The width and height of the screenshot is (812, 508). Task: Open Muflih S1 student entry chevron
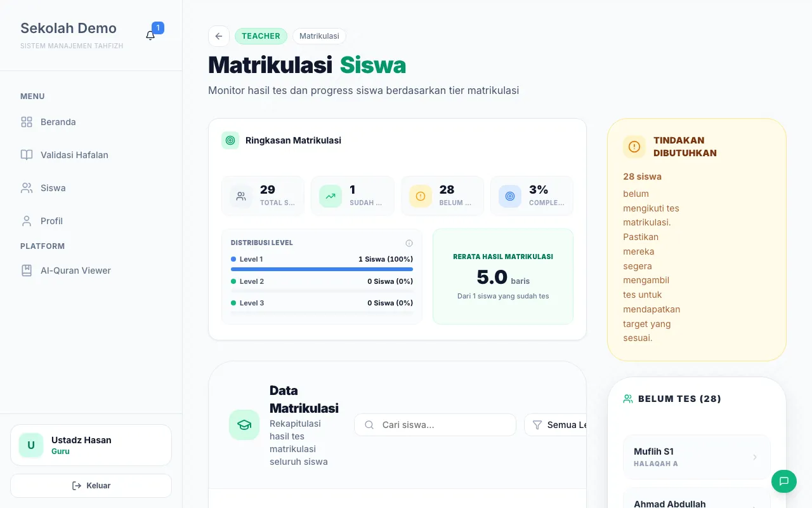pyautogui.click(x=755, y=457)
